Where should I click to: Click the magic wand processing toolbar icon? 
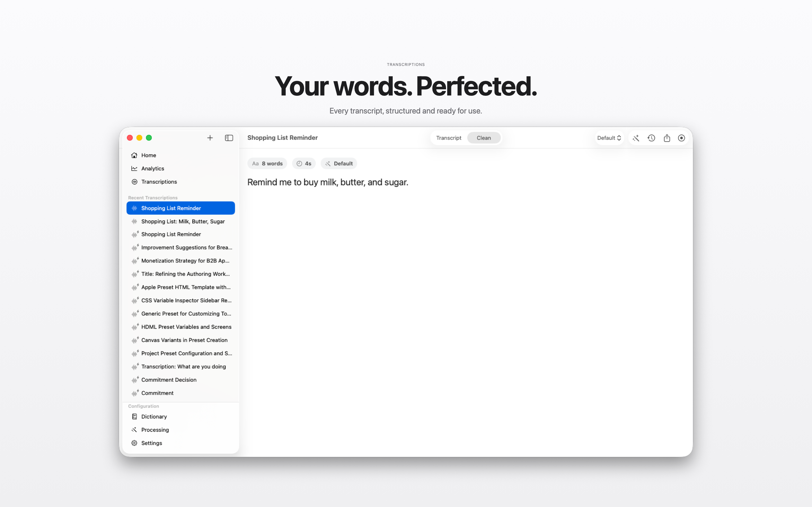point(636,138)
